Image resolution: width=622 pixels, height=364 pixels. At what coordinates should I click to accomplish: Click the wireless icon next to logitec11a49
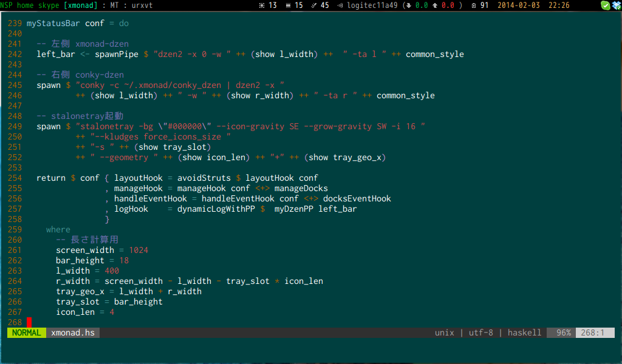tap(340, 5)
